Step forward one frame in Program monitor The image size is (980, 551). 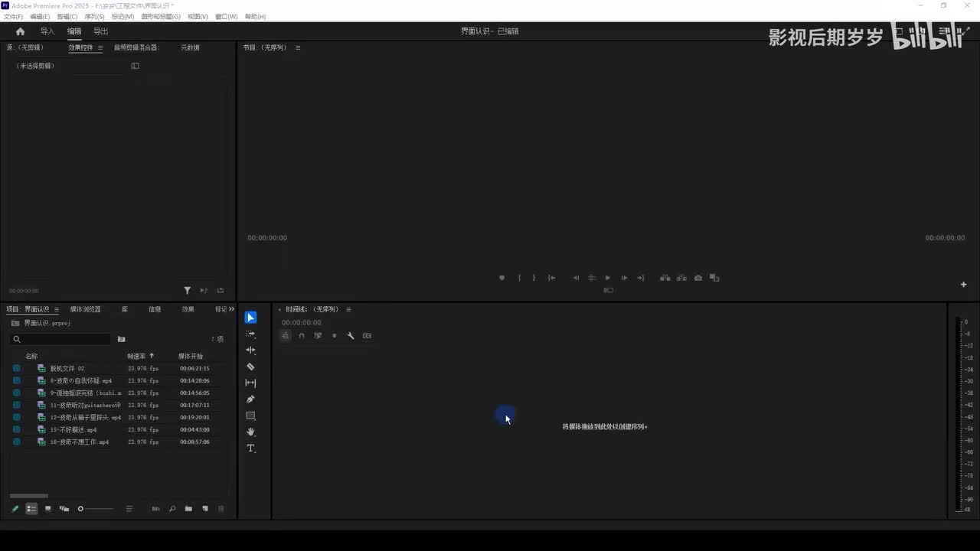coord(624,278)
